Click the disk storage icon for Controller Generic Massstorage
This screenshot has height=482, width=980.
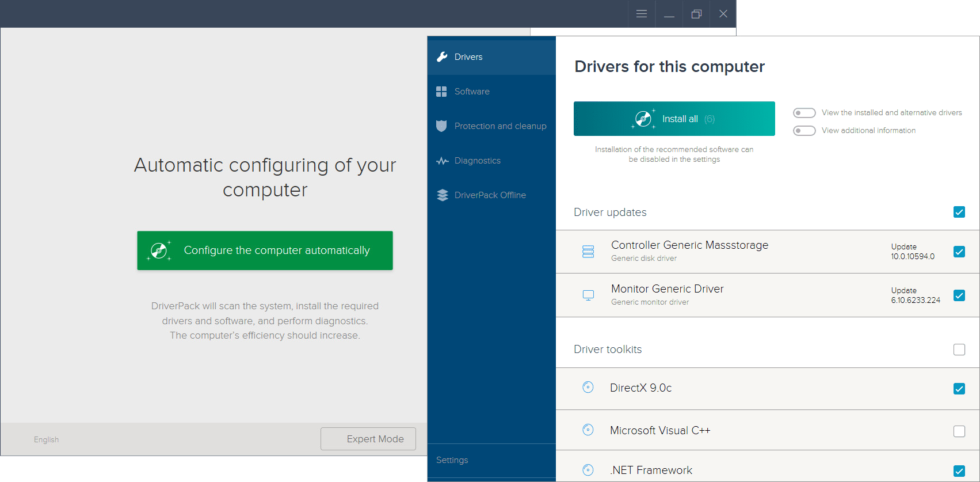tap(588, 252)
